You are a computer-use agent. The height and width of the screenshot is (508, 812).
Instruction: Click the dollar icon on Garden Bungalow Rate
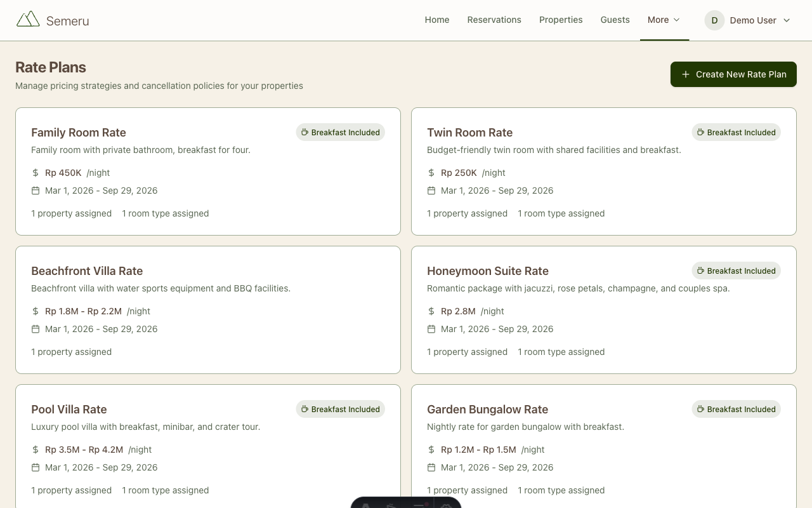coord(431,450)
